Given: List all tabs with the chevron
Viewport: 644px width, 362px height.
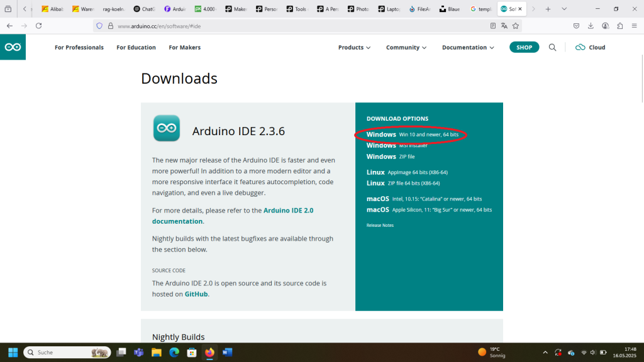Looking at the screenshot, I should (x=564, y=9).
